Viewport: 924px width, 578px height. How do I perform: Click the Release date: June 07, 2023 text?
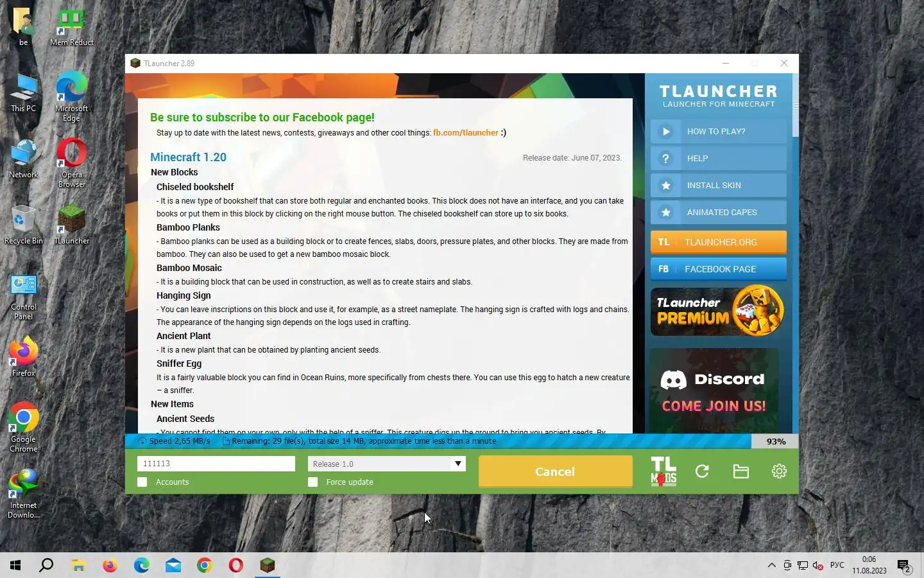pyautogui.click(x=572, y=158)
